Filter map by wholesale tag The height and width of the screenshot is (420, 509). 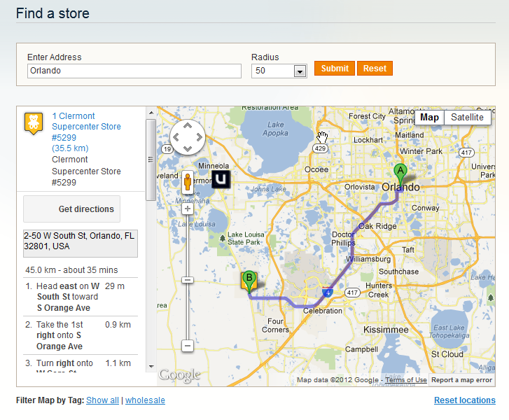tap(145, 400)
